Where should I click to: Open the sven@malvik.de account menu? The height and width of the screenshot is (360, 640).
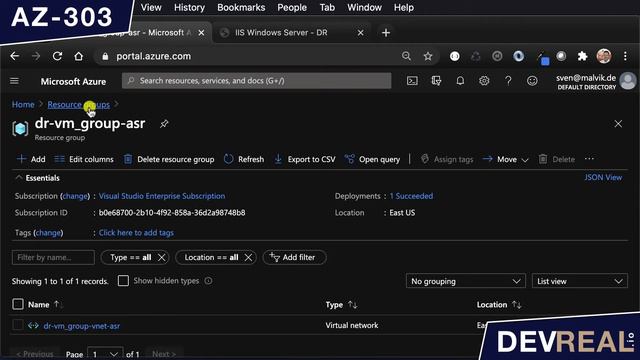point(595,81)
